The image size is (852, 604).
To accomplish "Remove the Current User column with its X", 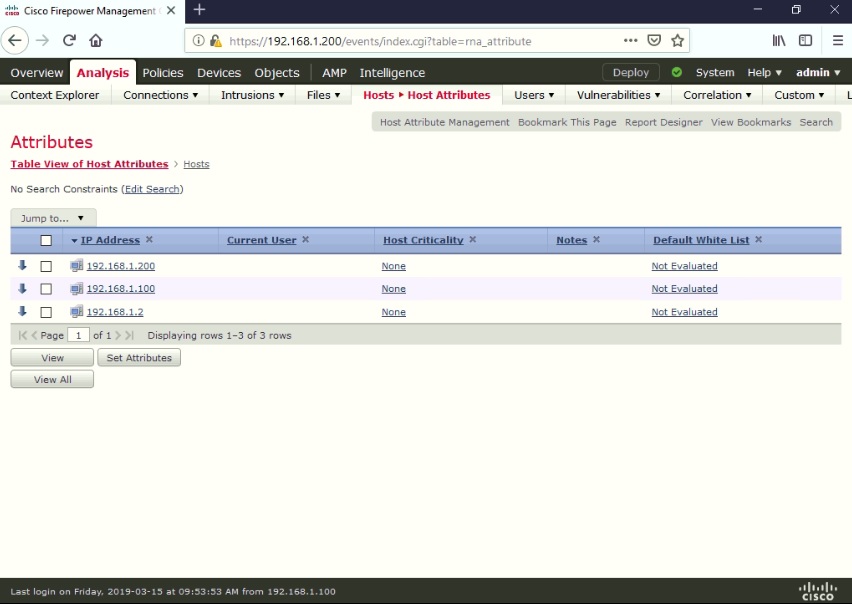I will (x=305, y=240).
